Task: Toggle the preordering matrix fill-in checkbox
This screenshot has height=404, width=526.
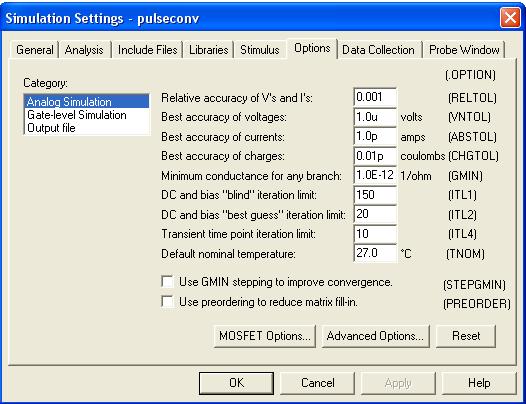Action: pos(167,301)
